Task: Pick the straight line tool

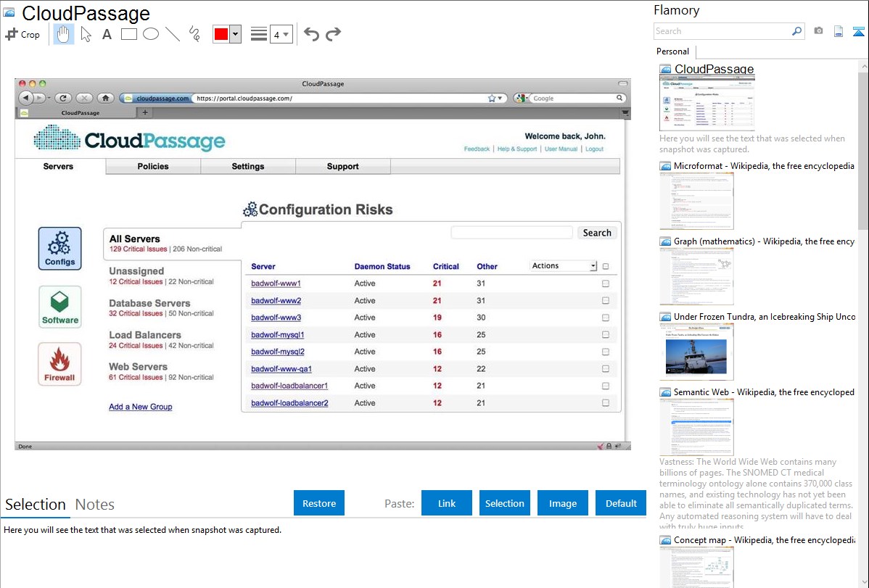Action: coord(173,34)
